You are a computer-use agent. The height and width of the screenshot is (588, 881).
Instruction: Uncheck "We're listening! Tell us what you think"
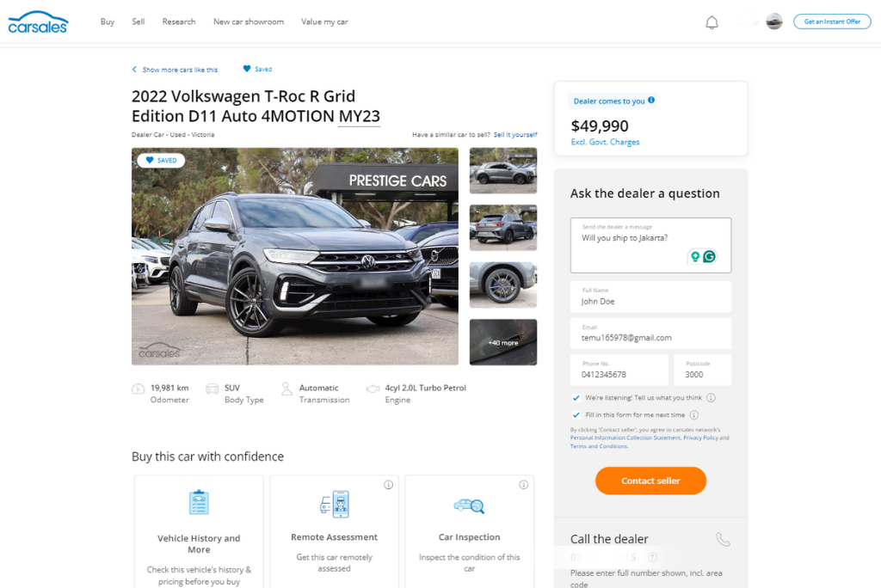coord(576,398)
